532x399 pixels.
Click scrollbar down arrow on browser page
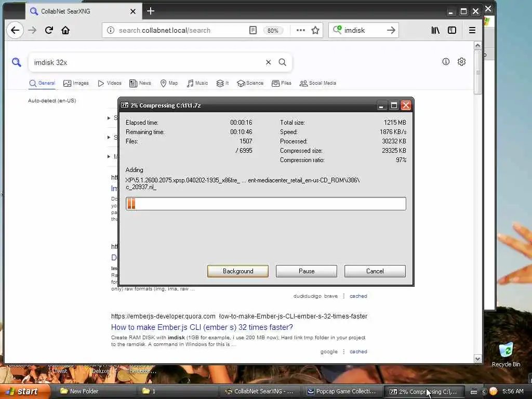pyautogui.click(x=478, y=359)
